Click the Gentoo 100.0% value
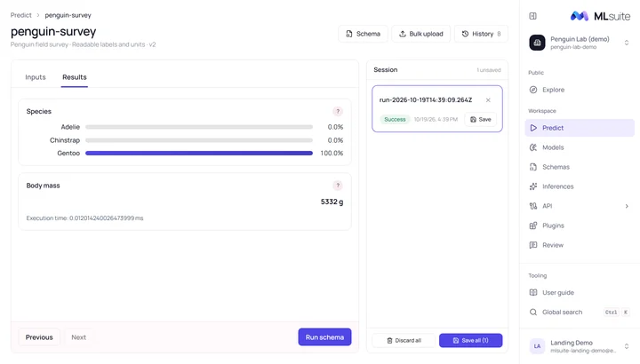Screen dimensions: 640x364 (332, 154)
